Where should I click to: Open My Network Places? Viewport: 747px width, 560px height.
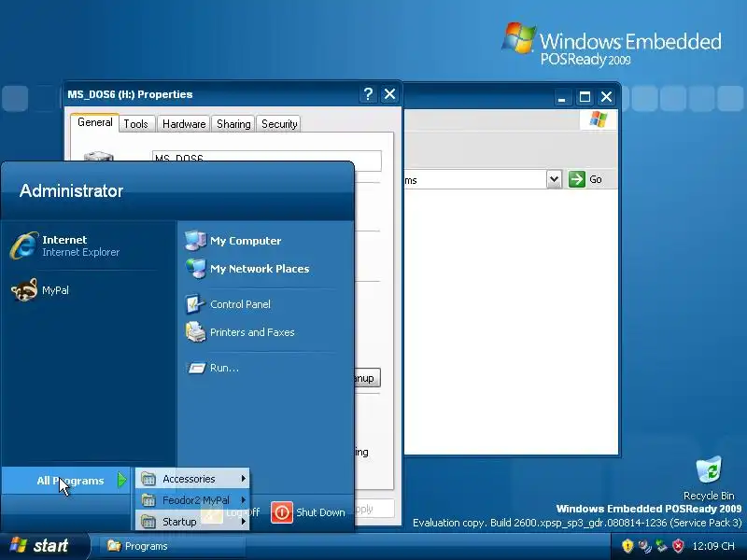click(x=247, y=269)
